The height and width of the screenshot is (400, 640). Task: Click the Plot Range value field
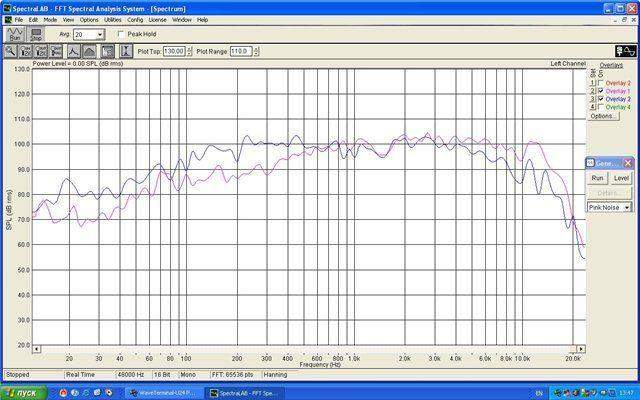coord(241,51)
